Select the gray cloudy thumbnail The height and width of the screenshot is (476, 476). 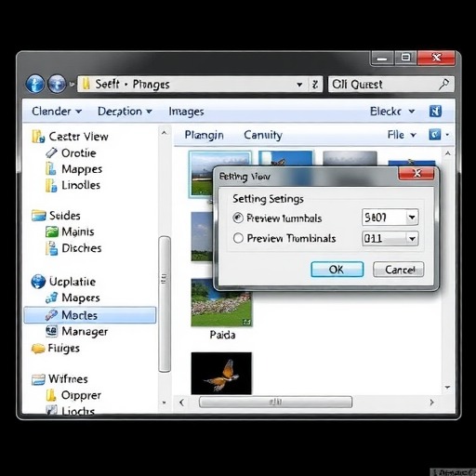350,159
